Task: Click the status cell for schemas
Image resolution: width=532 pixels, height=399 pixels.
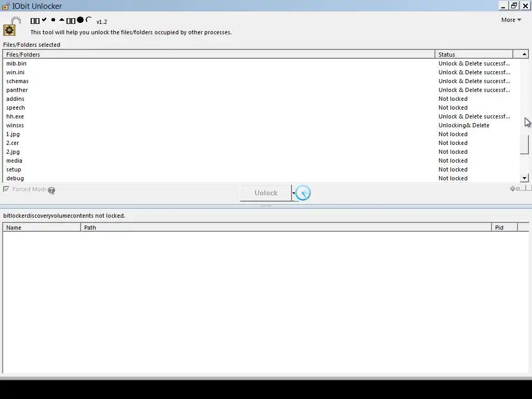Action: [x=474, y=81]
